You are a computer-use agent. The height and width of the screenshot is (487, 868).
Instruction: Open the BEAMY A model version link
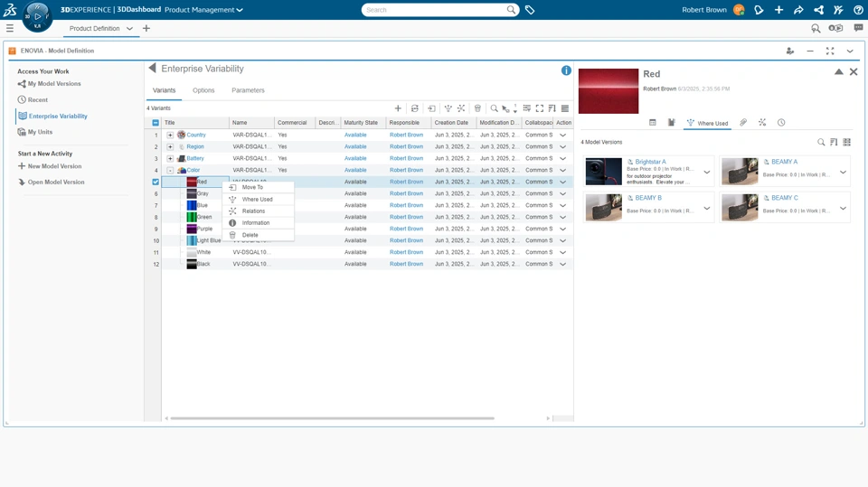pos(784,162)
